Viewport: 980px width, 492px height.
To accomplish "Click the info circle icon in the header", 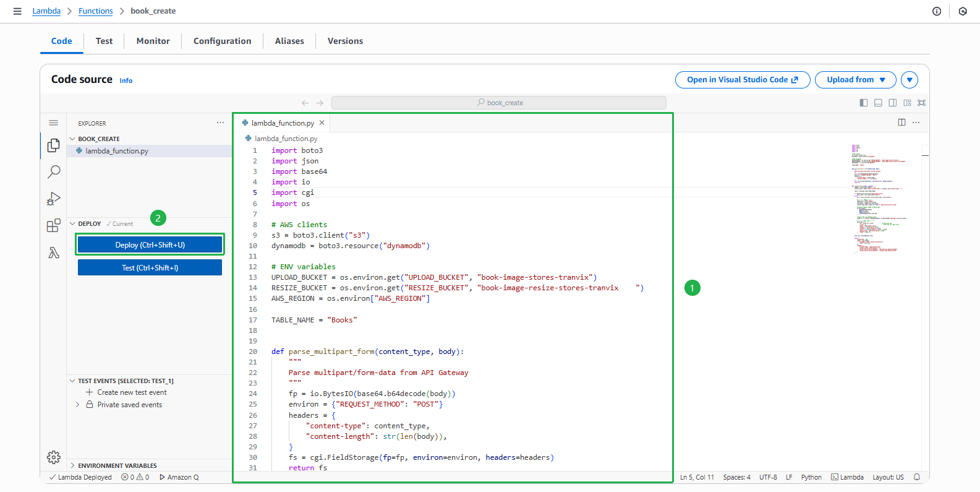I will tap(937, 11).
